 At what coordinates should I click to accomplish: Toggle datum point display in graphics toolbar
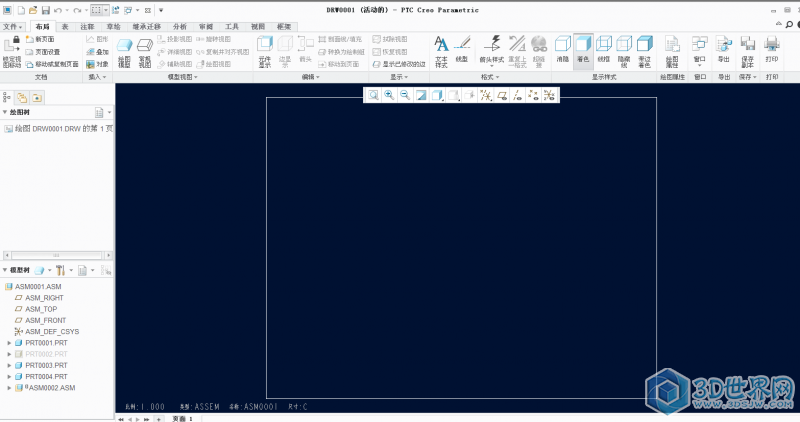[x=533, y=95]
